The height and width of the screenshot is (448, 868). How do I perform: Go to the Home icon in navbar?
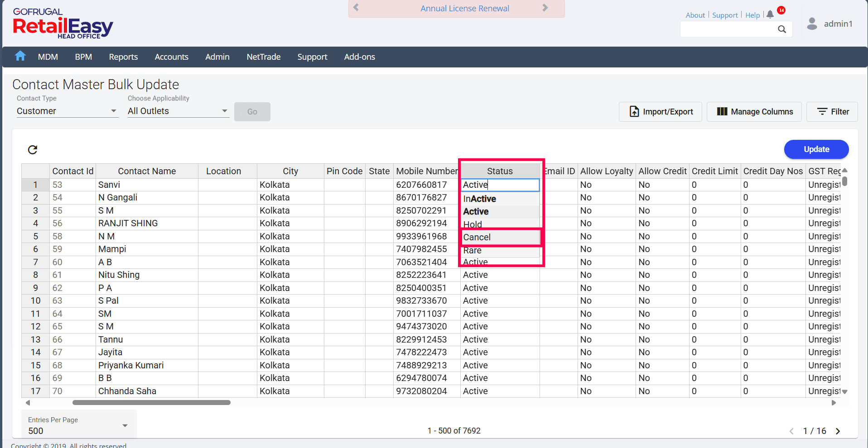point(20,56)
